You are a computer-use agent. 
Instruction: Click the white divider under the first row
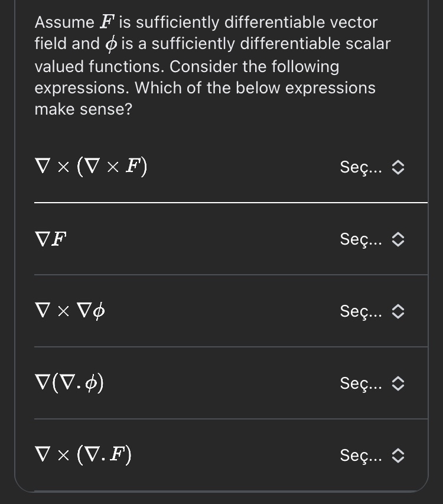pos(230,202)
